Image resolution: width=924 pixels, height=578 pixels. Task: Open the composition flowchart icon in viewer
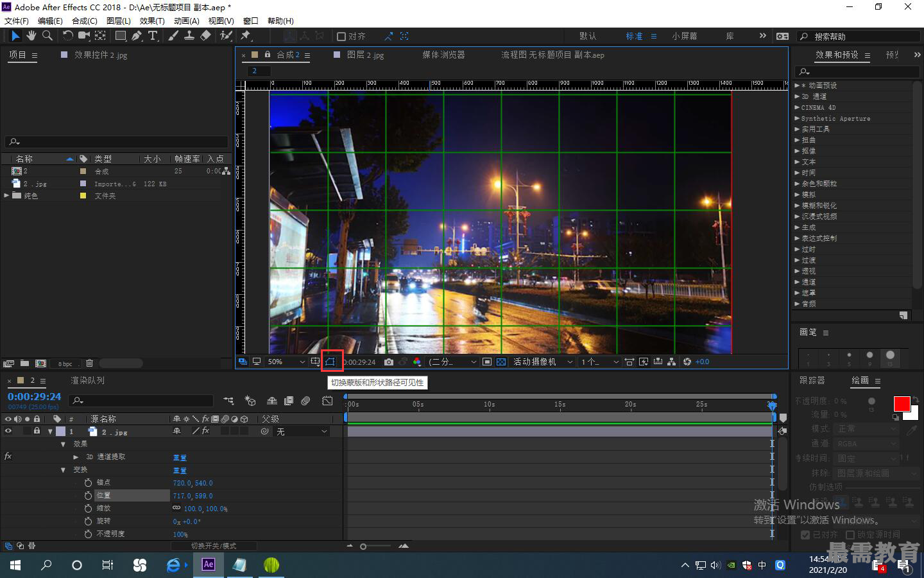671,362
